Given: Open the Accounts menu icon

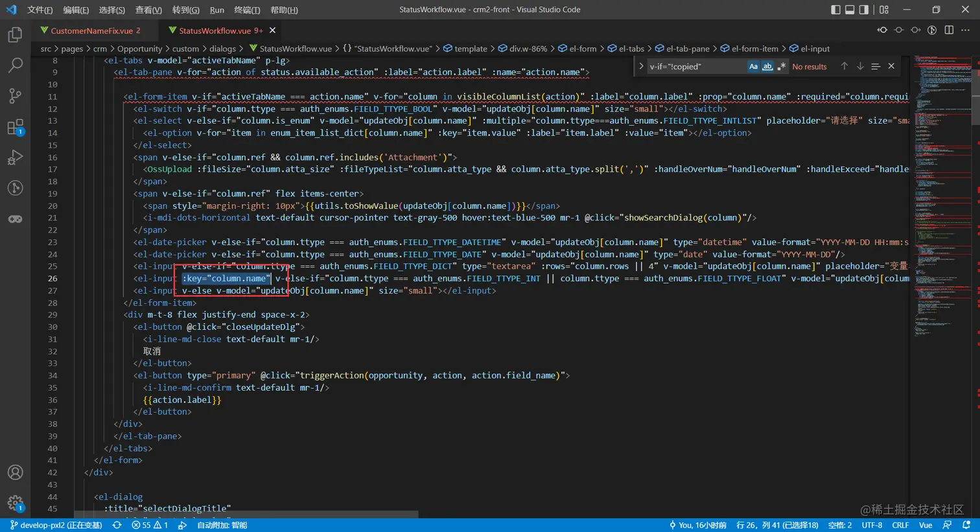Looking at the screenshot, I should pos(15,472).
